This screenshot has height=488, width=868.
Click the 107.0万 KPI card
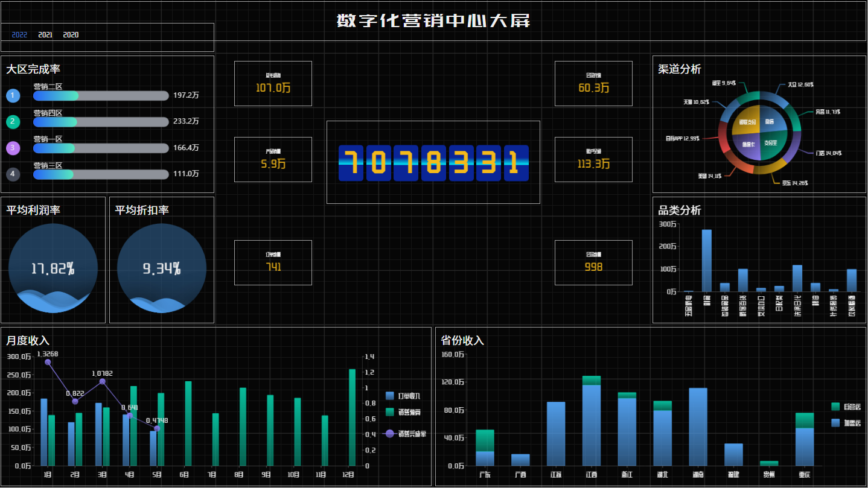click(273, 84)
